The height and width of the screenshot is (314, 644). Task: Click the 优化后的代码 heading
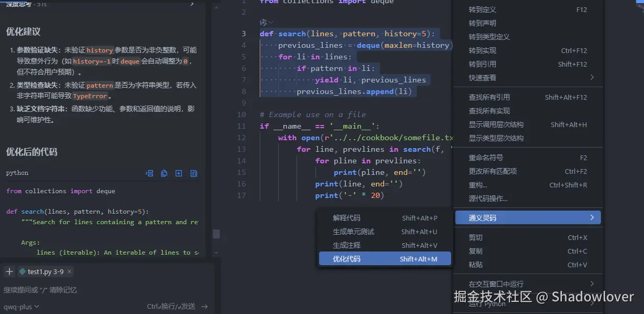pos(32,152)
